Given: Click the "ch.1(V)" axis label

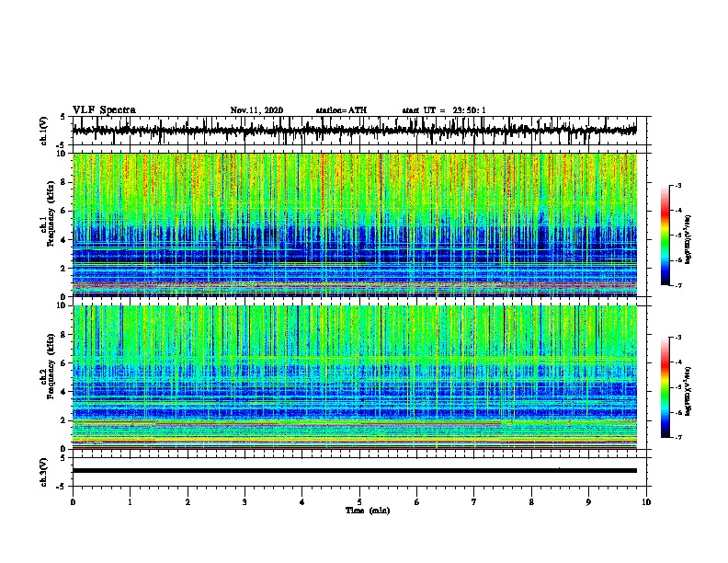Looking at the screenshot, I should 44,131.
